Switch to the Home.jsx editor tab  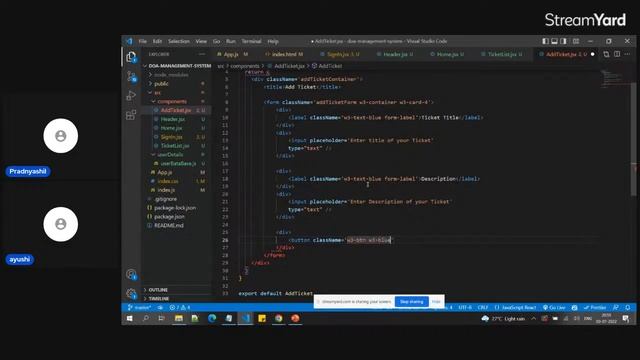(447, 54)
